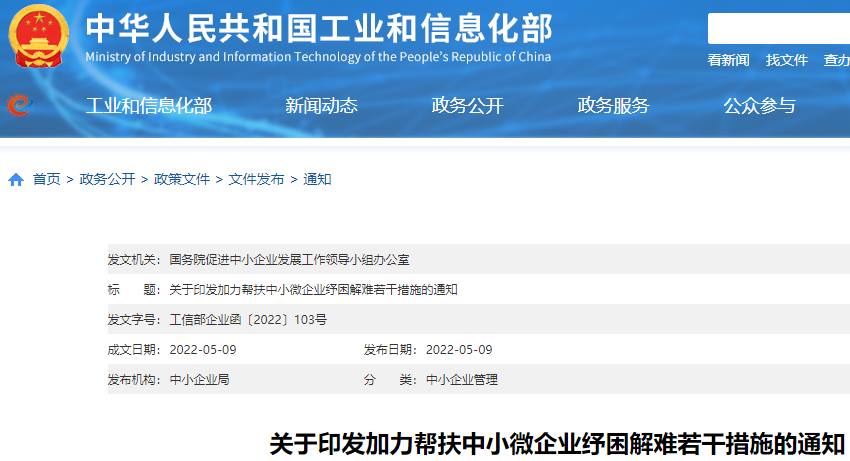Go to 政策文件 in the breadcrumb
850x461 pixels.
(x=182, y=179)
